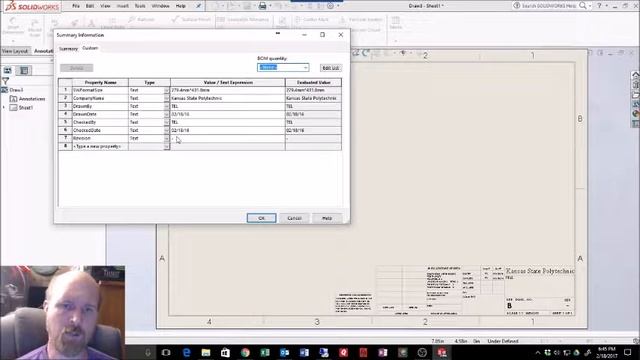
Task: Open File Explorer from the taskbar
Action: point(206,353)
